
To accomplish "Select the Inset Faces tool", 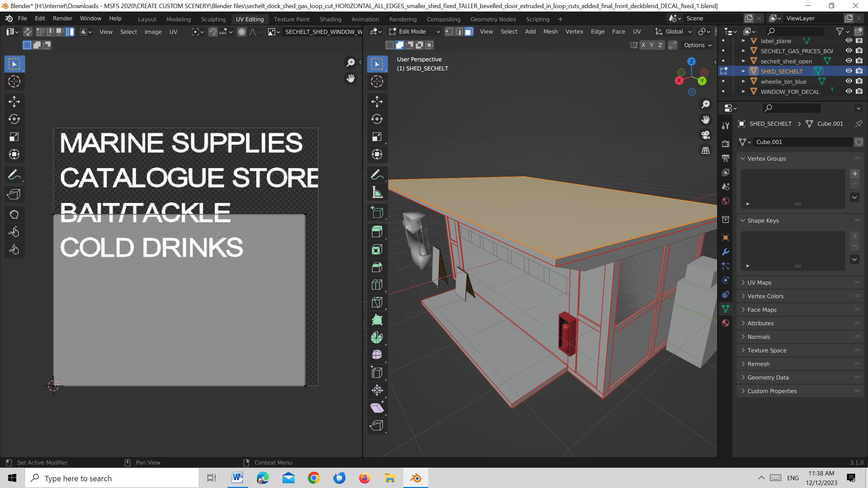I will [x=377, y=249].
